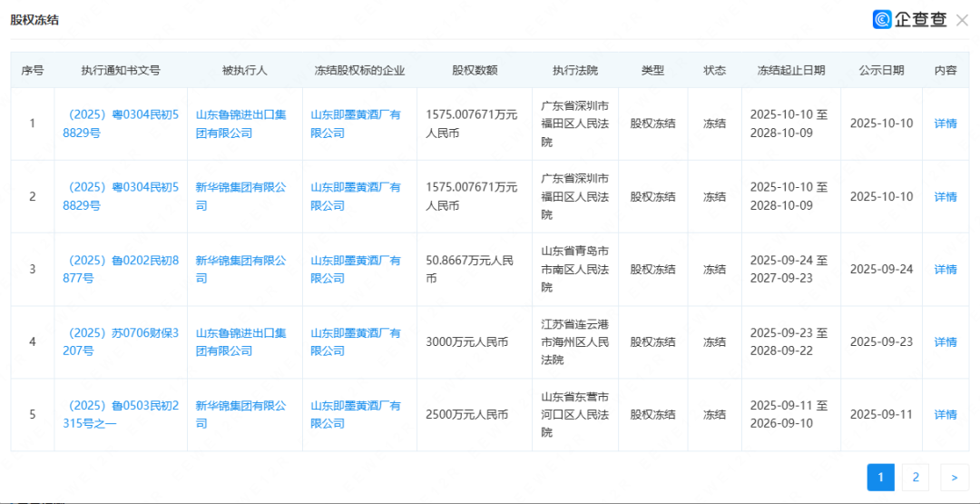Image resolution: width=980 pixels, height=504 pixels.
Task: Open row 1 document (2025)粤0304民初58829号
Action: 121,124
